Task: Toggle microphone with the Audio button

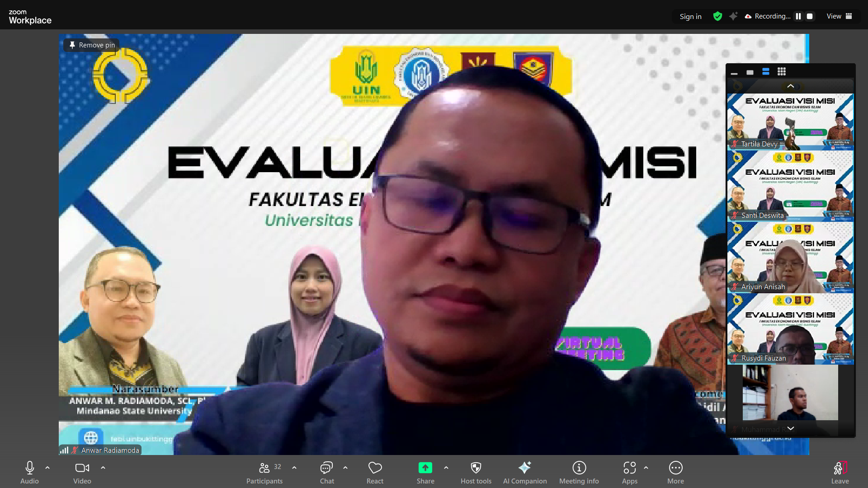Action: point(29,472)
